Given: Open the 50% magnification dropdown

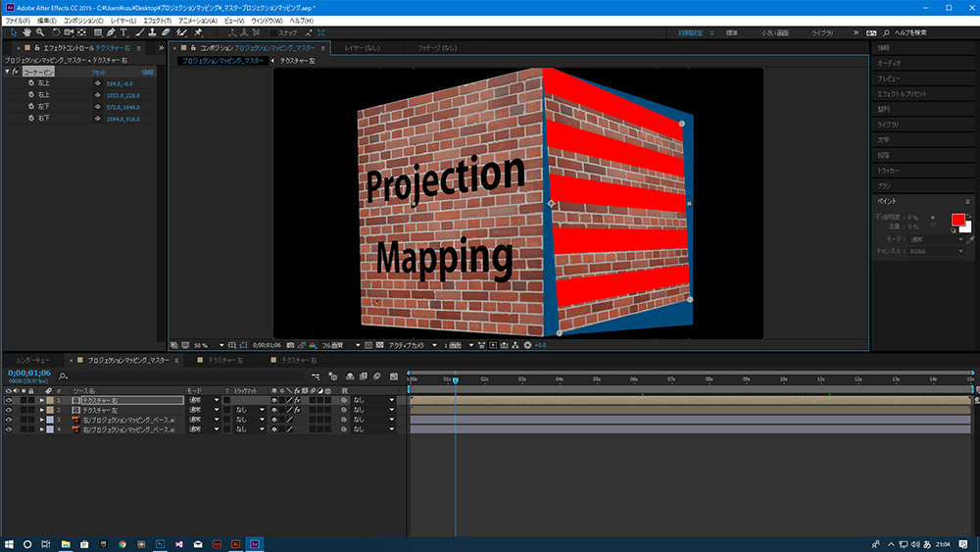Looking at the screenshot, I should pos(208,345).
